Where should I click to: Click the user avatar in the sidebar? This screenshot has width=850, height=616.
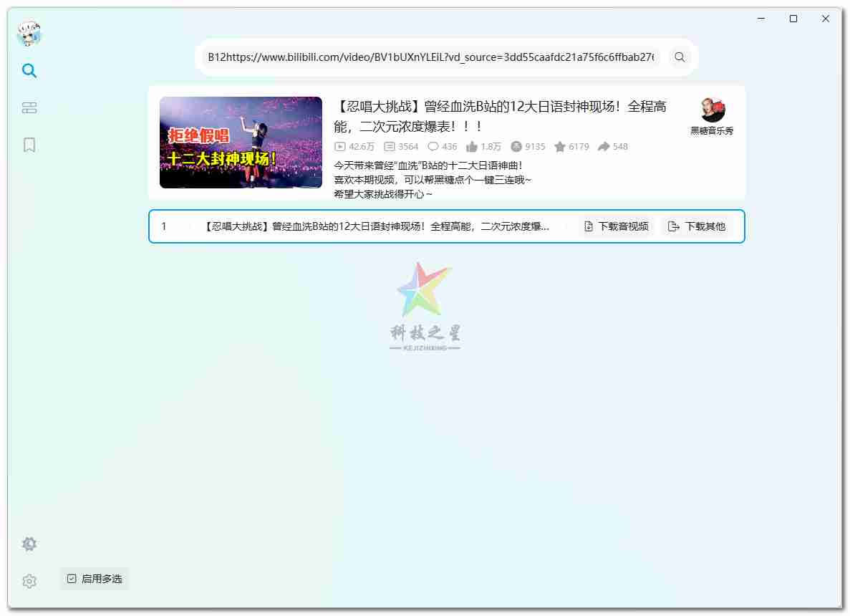(x=29, y=34)
